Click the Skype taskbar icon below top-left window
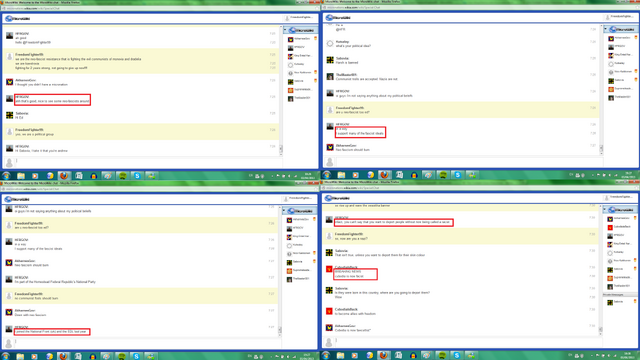The width and height of the screenshot is (640, 360). pos(137,176)
